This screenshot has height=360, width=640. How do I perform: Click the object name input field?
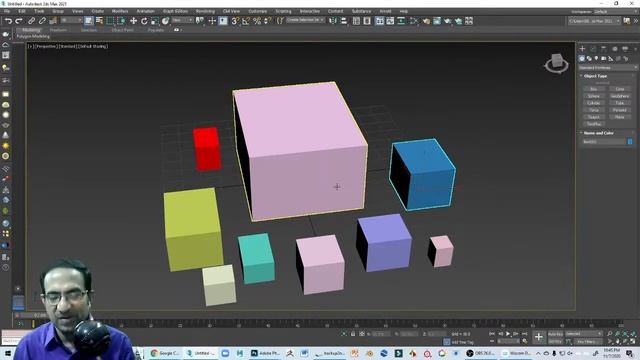point(604,142)
